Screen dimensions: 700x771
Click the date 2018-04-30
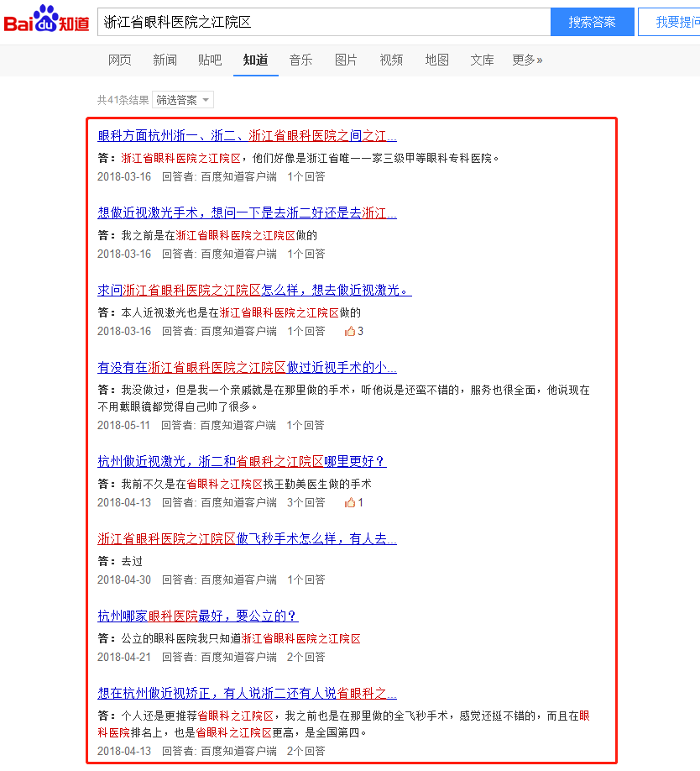click(x=124, y=580)
